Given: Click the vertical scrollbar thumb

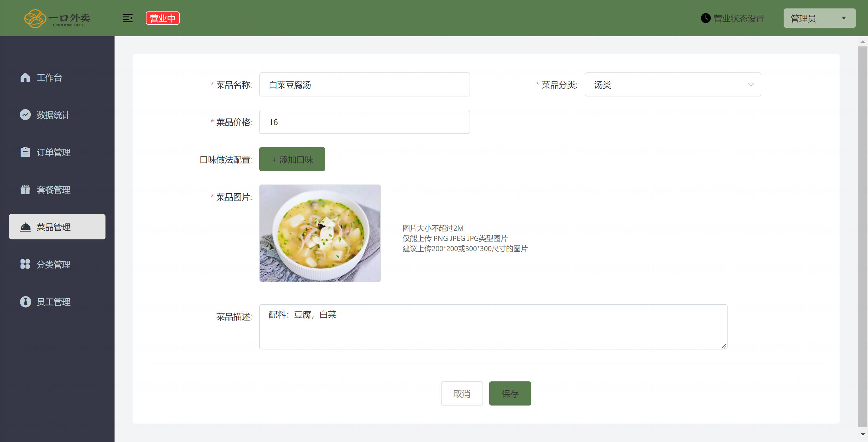Looking at the screenshot, I should click(863, 237).
